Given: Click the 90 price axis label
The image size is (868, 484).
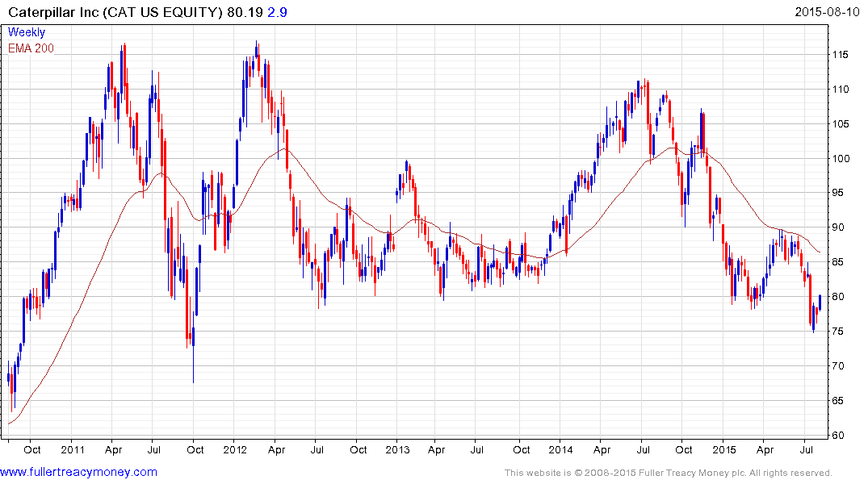Looking at the screenshot, I should 838,227.
